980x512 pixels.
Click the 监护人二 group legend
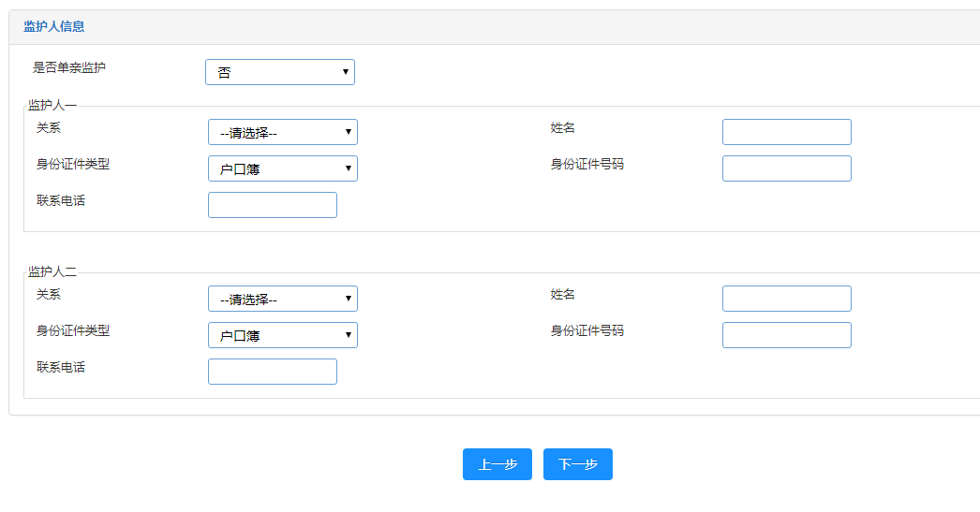tap(52, 271)
